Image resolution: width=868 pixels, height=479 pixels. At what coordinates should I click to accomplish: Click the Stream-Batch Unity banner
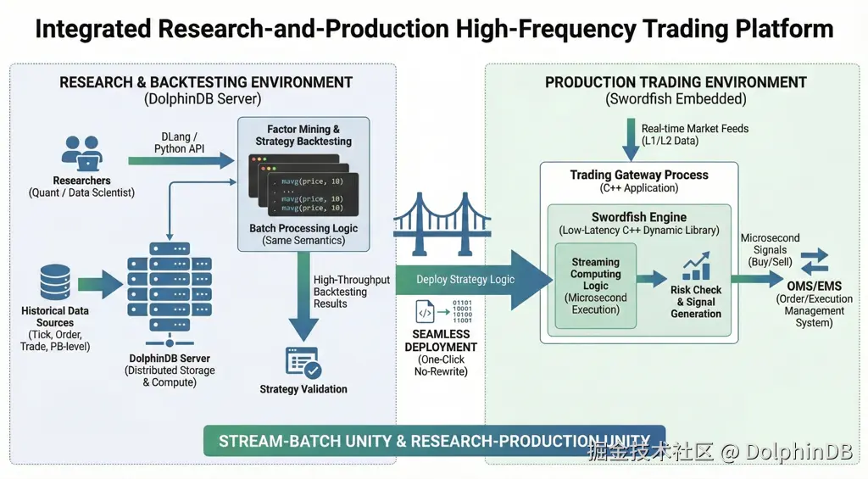435,441
